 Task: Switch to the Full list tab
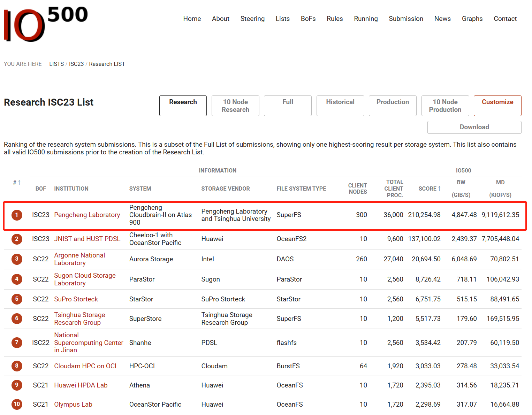tap(288, 106)
